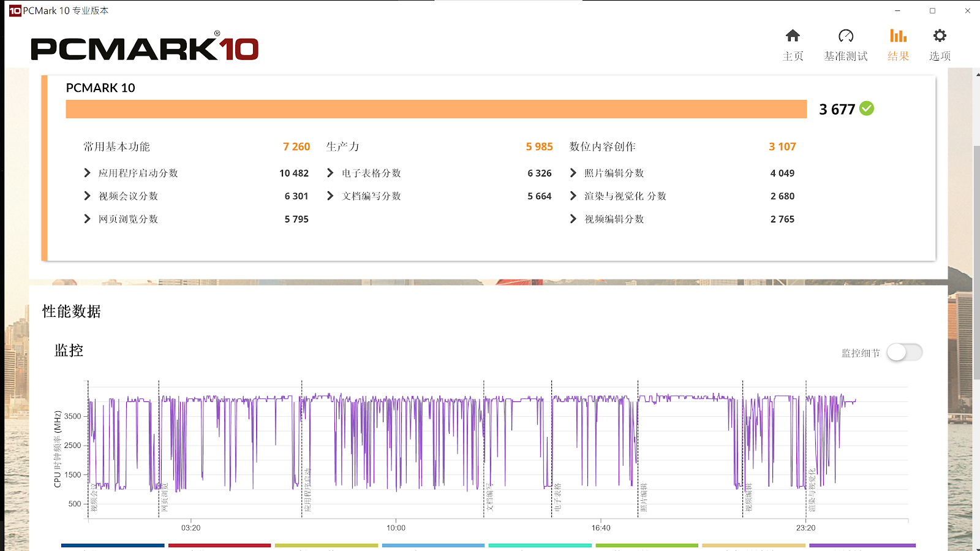Viewport: 980px width, 551px height.
Task: Click the 生产力 group label
Action: [342, 146]
